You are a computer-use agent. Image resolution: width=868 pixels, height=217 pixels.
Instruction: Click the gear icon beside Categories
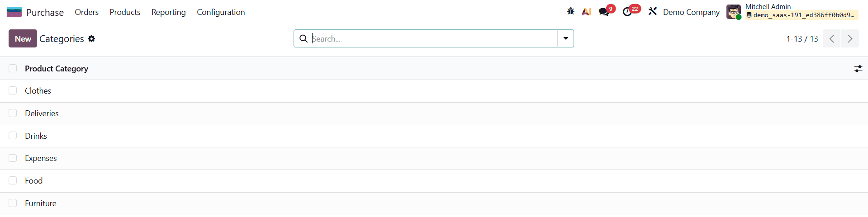coord(91,39)
